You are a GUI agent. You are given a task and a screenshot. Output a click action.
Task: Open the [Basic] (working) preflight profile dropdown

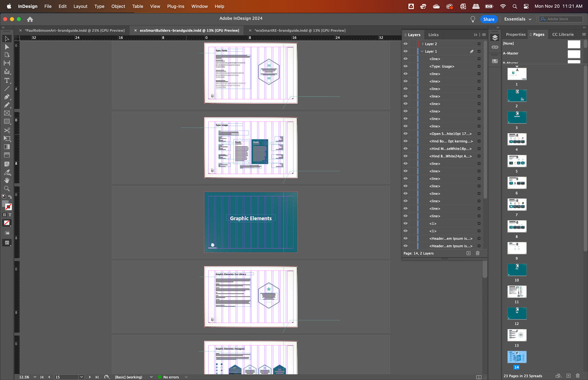pos(151,377)
